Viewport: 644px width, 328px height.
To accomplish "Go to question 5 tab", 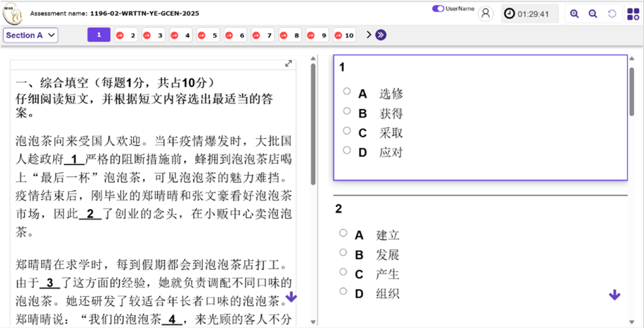I will (208, 35).
